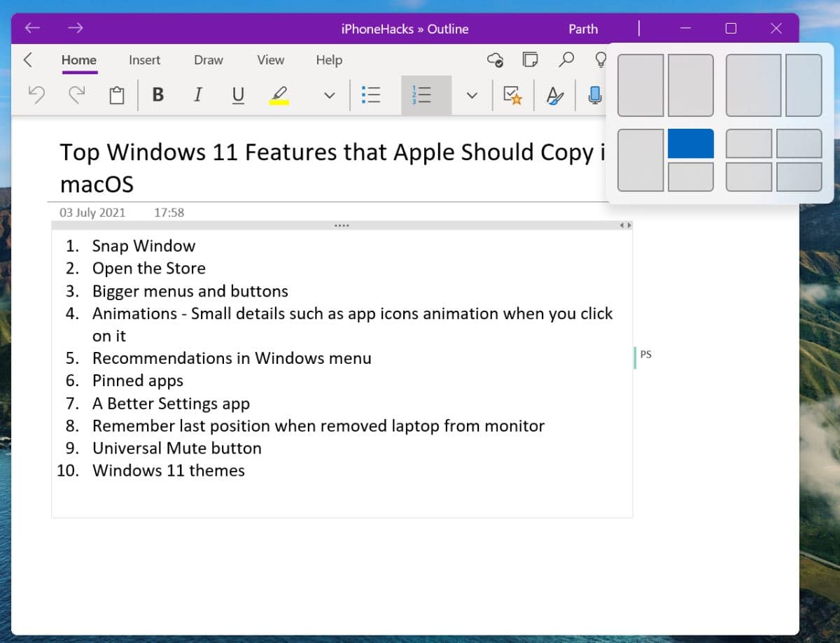The width and height of the screenshot is (840, 643).
Task: Open the bullet list styles dropdown
Action: pyautogui.click(x=371, y=95)
